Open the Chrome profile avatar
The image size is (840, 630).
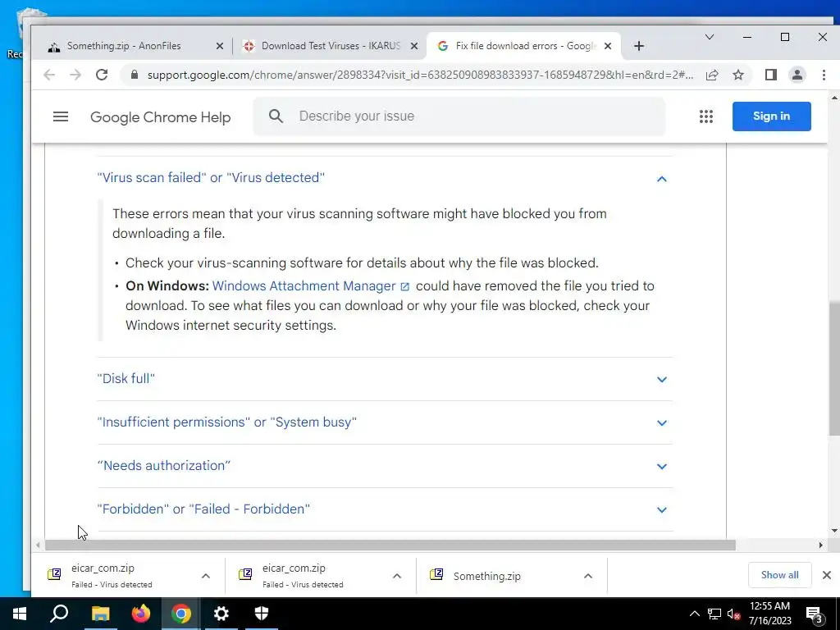(x=797, y=75)
